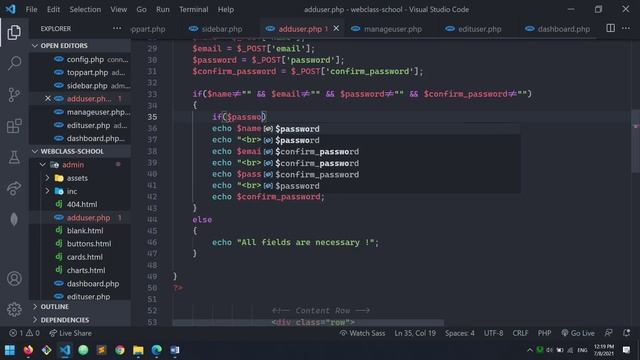Open Sublime Text from the taskbar
640x360 pixels.
[x=101, y=350]
